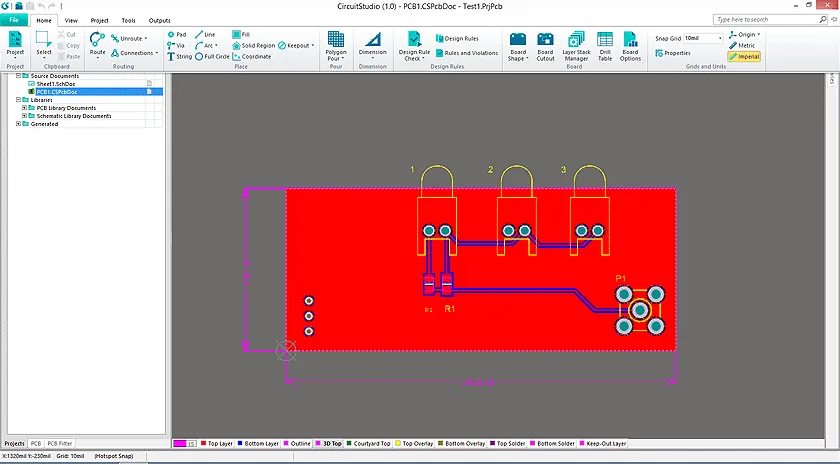840x464 pixels.
Task: Expand the PCB Library Documents folder
Action: (x=24, y=108)
